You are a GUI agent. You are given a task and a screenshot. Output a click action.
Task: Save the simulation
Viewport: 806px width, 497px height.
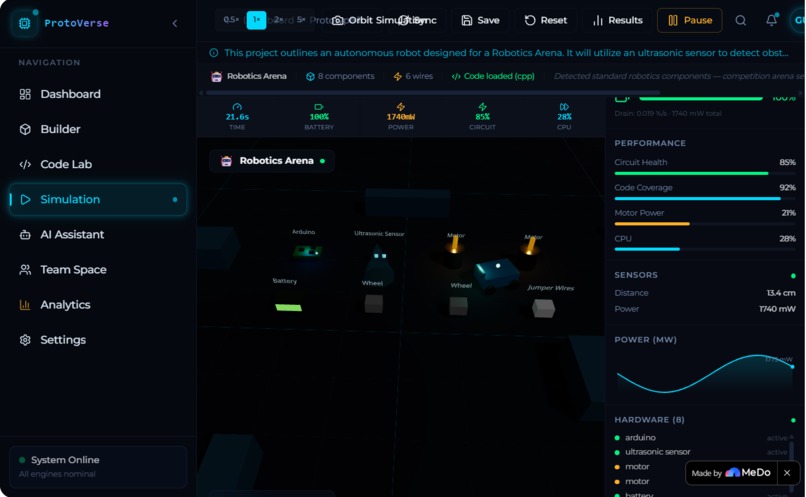(x=481, y=20)
